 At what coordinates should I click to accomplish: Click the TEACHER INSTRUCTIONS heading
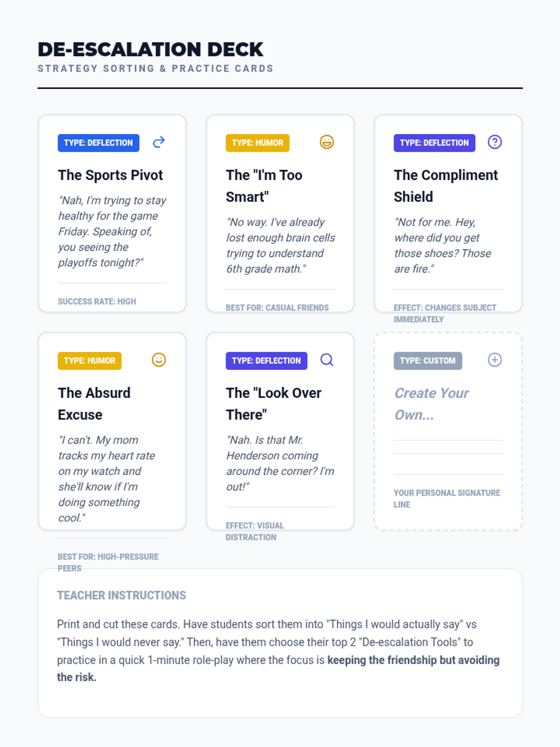click(121, 595)
